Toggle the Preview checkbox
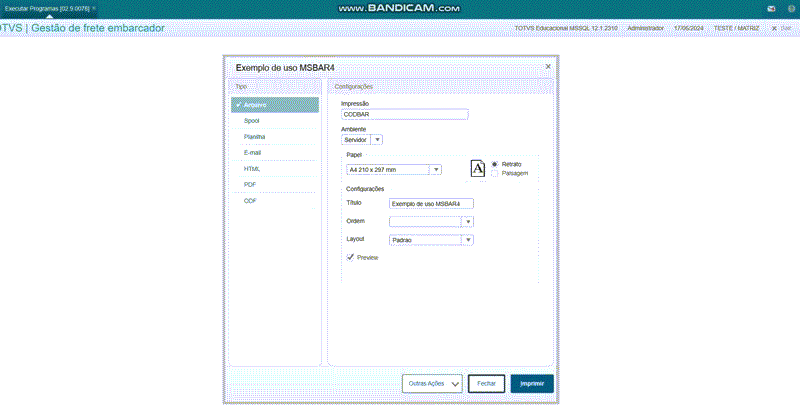 coord(350,257)
